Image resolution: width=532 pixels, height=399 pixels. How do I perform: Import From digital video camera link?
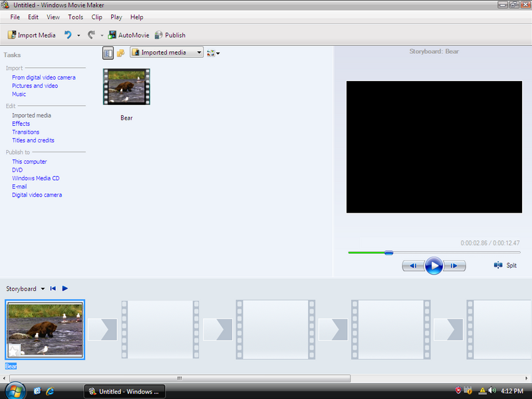coord(44,77)
